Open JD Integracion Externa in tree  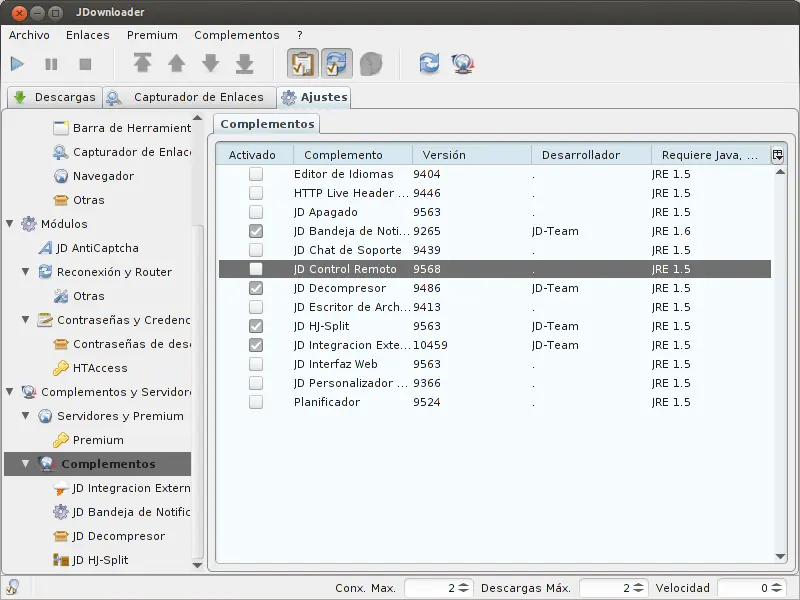pos(122,488)
